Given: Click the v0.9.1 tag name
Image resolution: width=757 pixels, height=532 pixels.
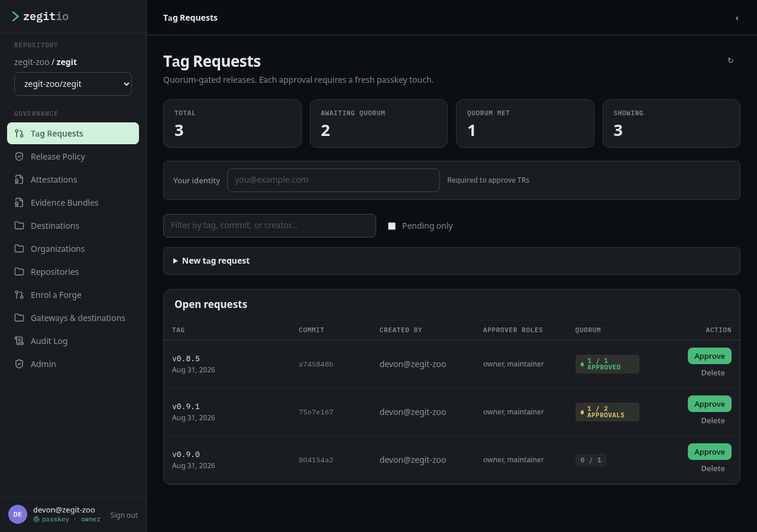Looking at the screenshot, I should [x=186, y=407].
